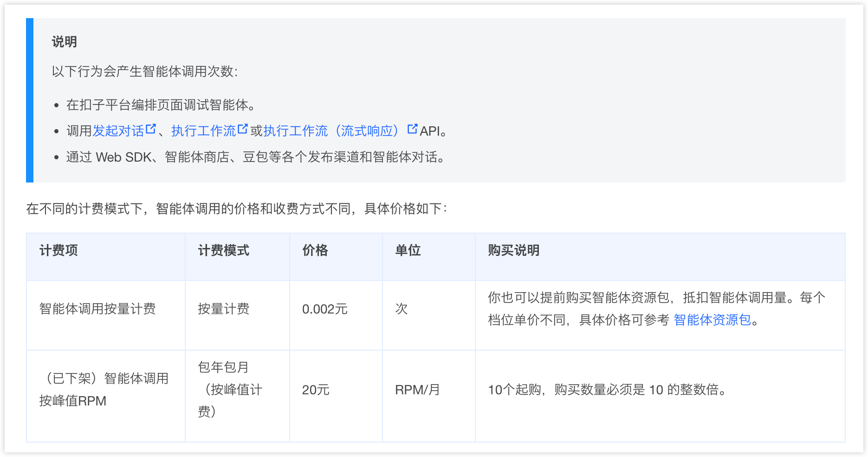The height and width of the screenshot is (457, 868).
Task: Select the RPM/月 unit cell
Action: [x=417, y=390]
